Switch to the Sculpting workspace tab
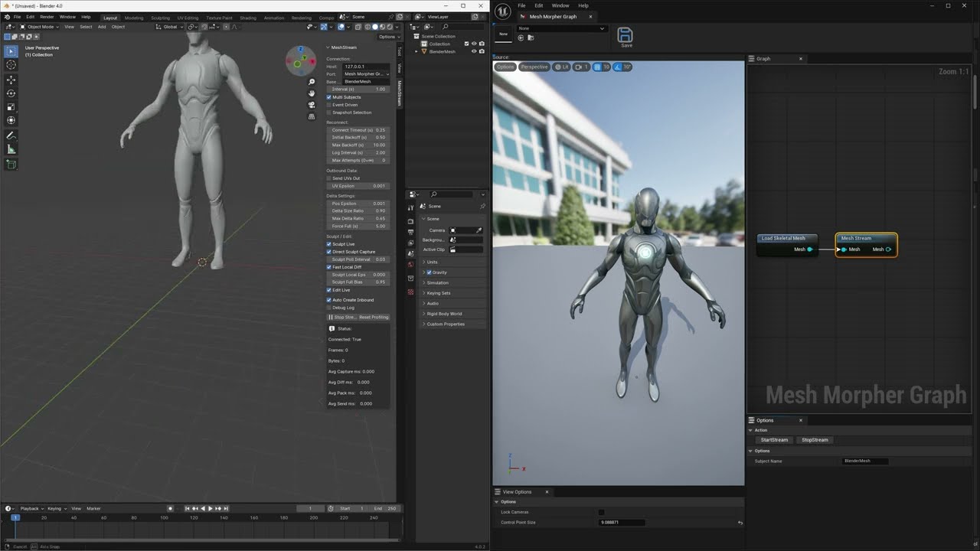 tap(161, 18)
